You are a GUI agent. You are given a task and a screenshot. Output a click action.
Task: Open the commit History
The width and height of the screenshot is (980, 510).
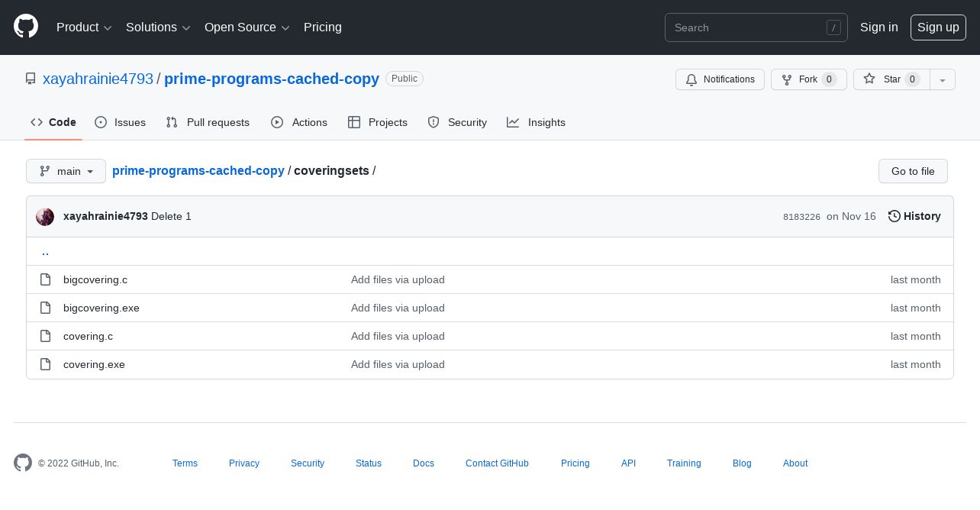pyautogui.click(x=914, y=216)
